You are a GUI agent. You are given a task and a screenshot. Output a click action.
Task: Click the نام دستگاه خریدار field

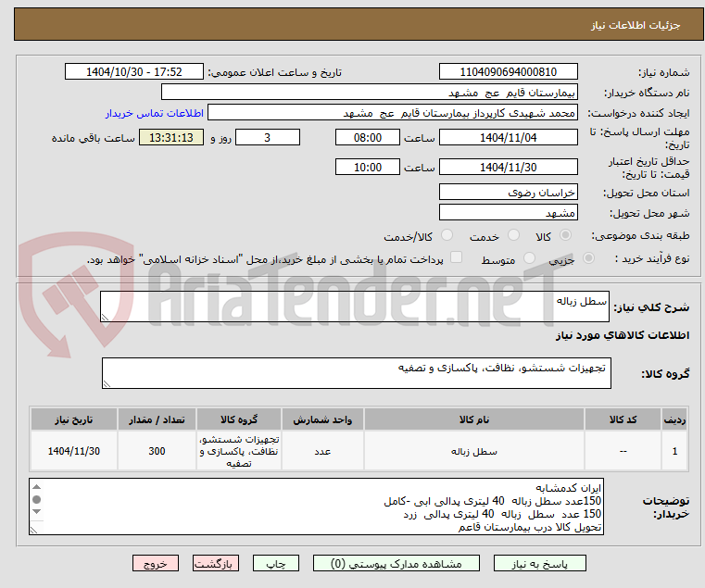point(369,93)
